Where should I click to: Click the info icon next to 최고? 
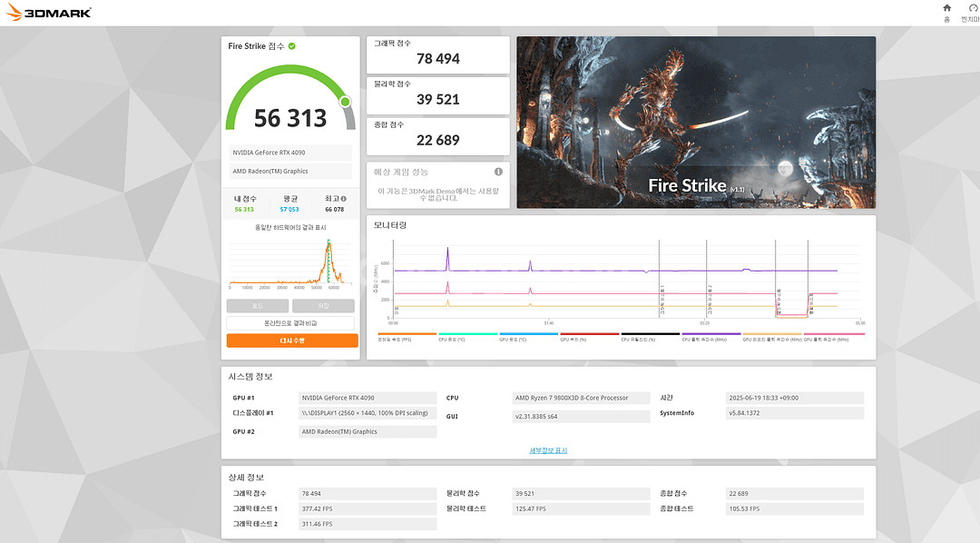[x=343, y=198]
